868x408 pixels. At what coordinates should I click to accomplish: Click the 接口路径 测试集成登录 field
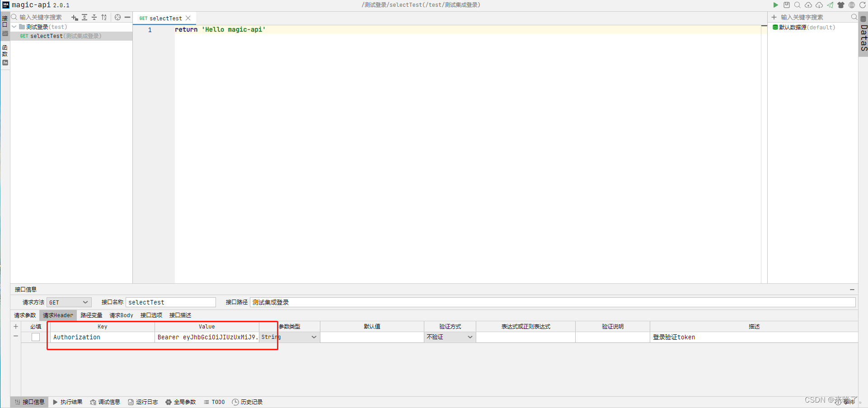pyautogui.click(x=553, y=302)
